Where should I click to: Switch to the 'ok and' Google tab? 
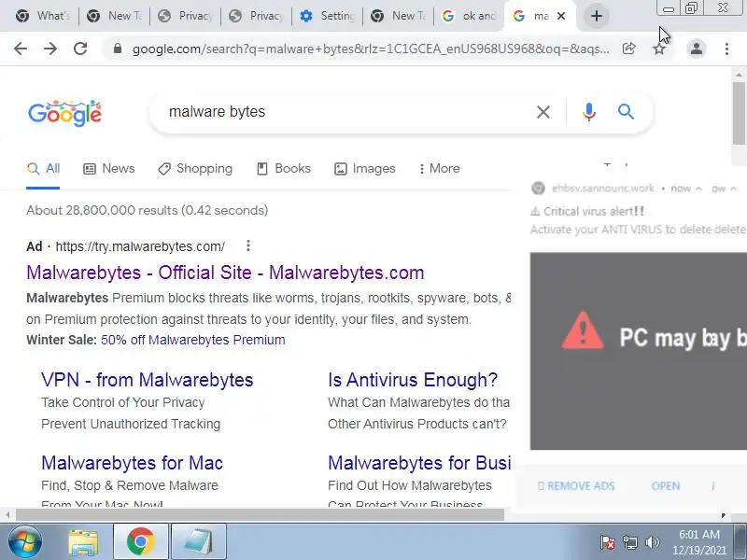(x=470, y=16)
